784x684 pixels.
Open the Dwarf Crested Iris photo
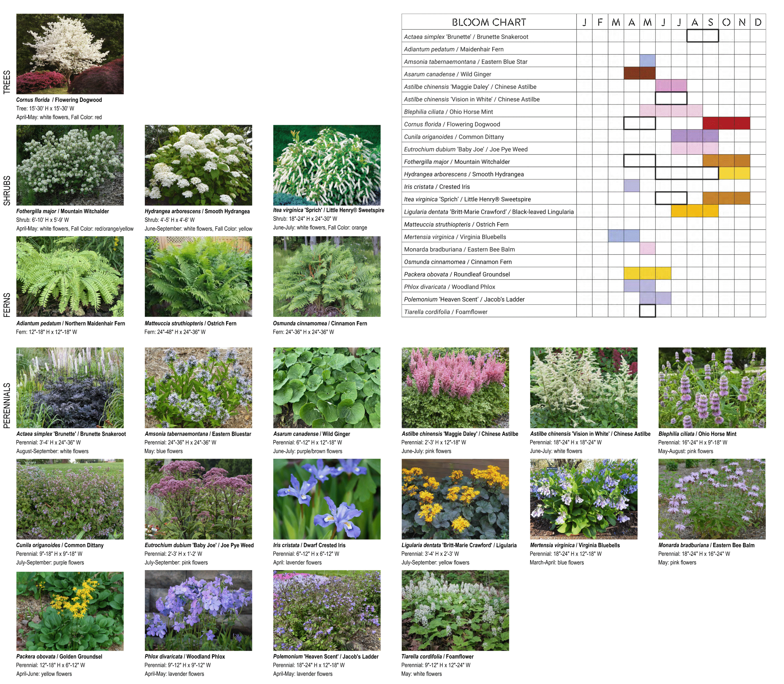(327, 499)
